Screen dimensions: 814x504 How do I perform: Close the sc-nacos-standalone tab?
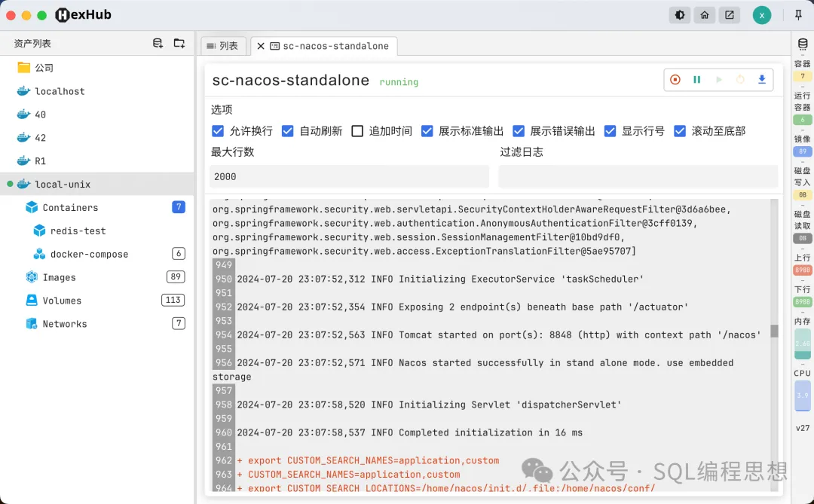[x=261, y=46]
